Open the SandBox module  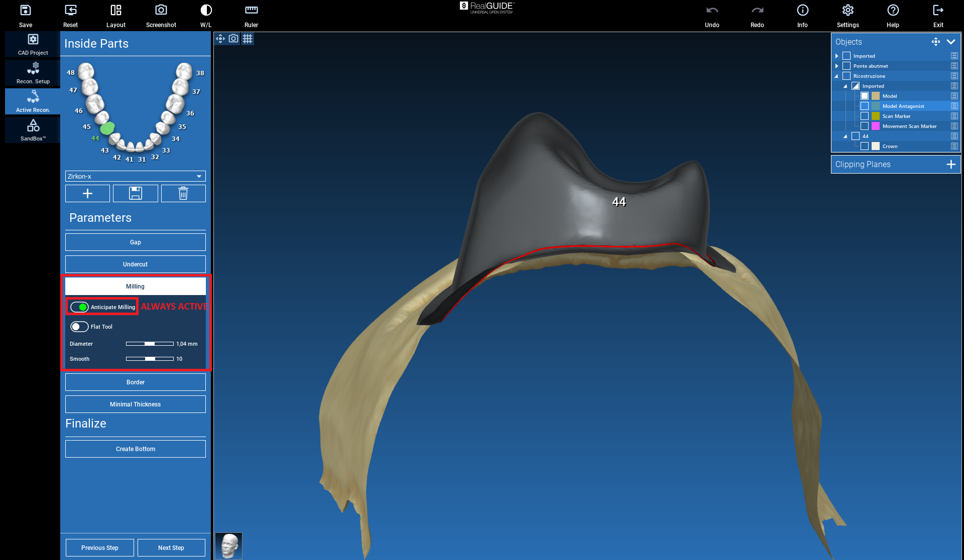click(x=33, y=130)
